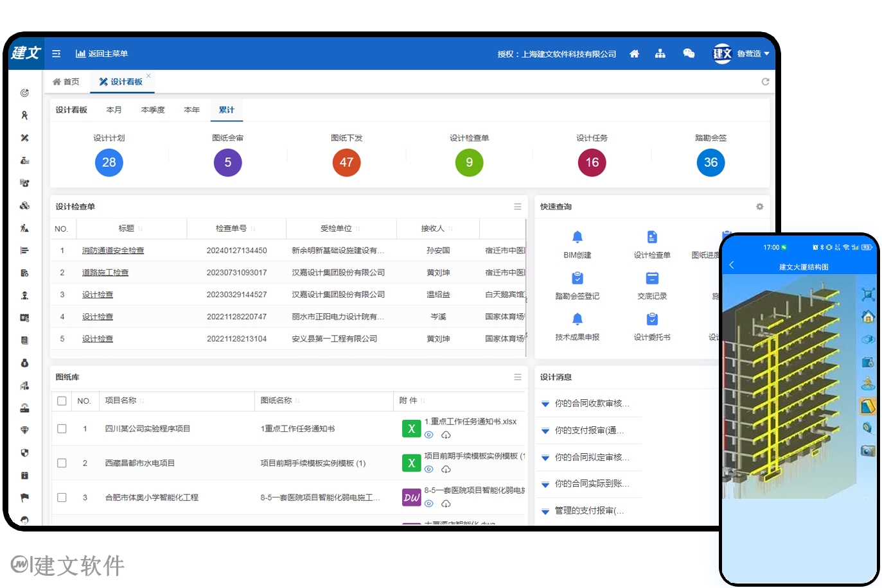Open the 设计检查单 quick query icon
882x588 pixels.
tap(652, 238)
